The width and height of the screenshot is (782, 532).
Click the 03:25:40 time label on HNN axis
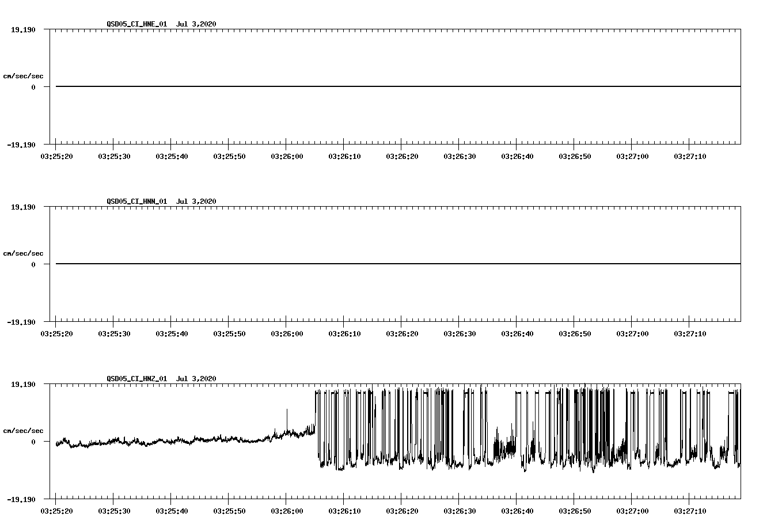tap(171, 334)
